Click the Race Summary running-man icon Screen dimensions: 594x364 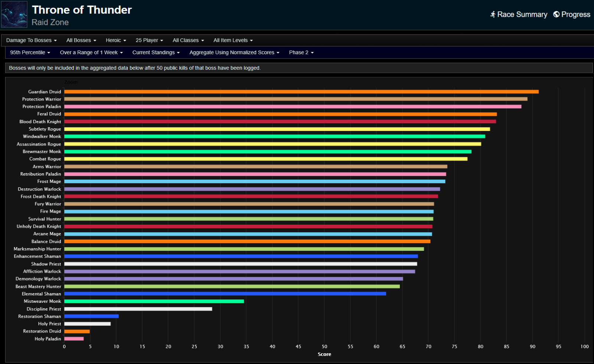point(493,14)
